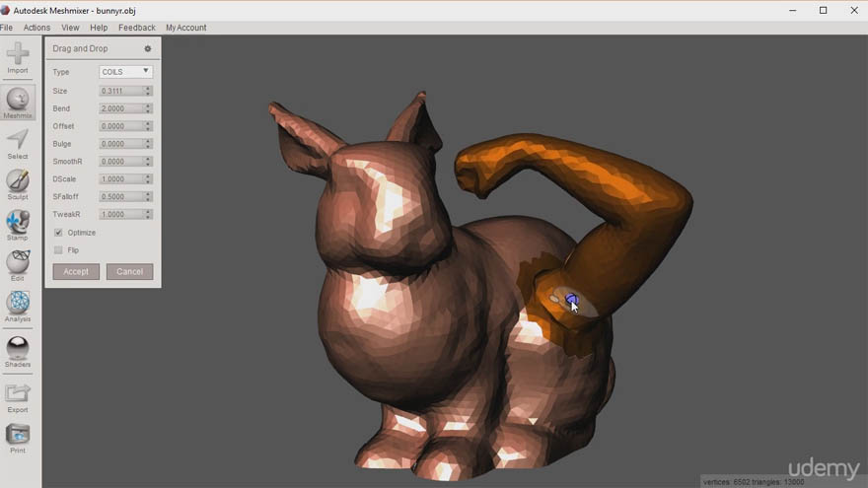Image resolution: width=868 pixels, height=488 pixels.
Task: Adjust the TweakR value stepper
Action: 148,214
